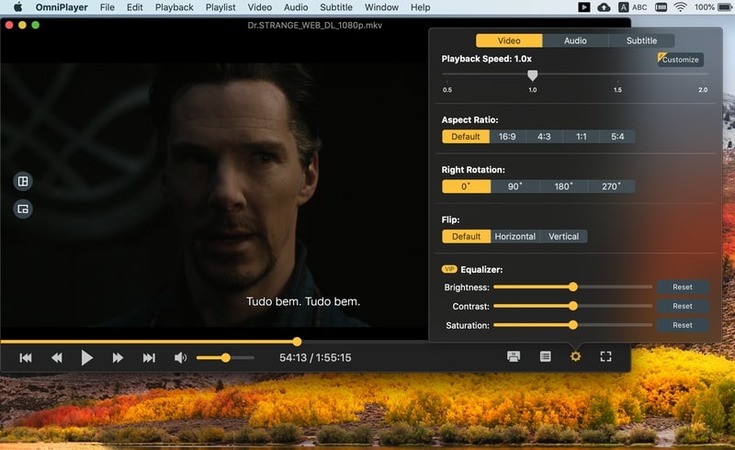
Task: Open the Edit menu
Action: point(135,7)
